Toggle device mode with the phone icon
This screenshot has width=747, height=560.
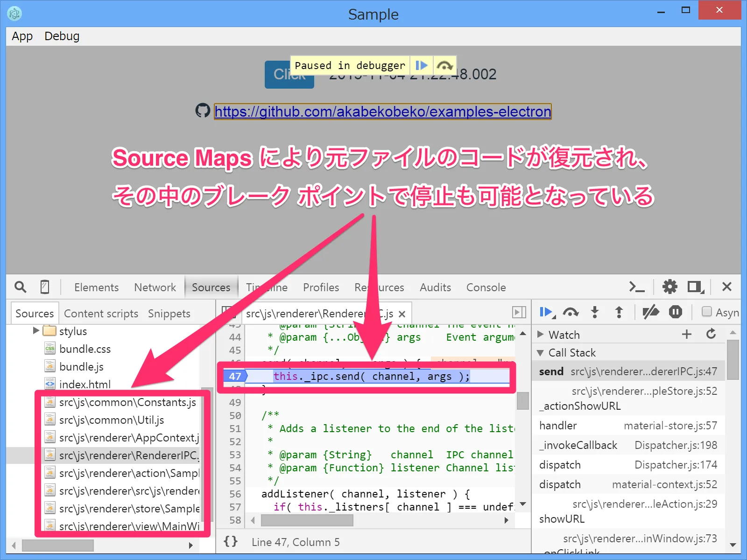44,287
